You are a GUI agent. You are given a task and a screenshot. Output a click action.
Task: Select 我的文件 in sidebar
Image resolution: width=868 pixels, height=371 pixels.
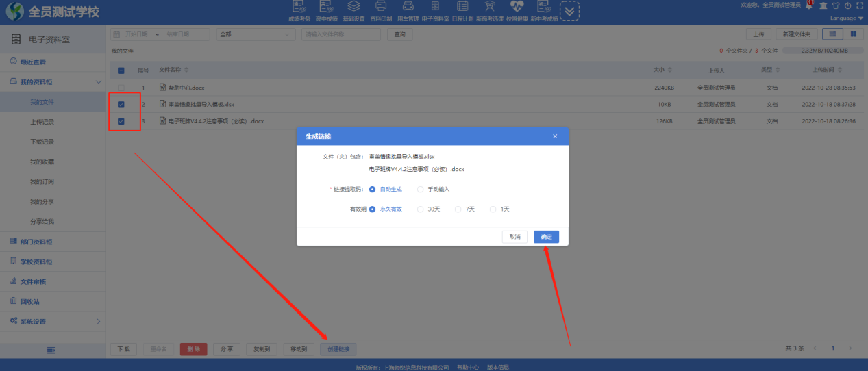[x=53, y=102]
